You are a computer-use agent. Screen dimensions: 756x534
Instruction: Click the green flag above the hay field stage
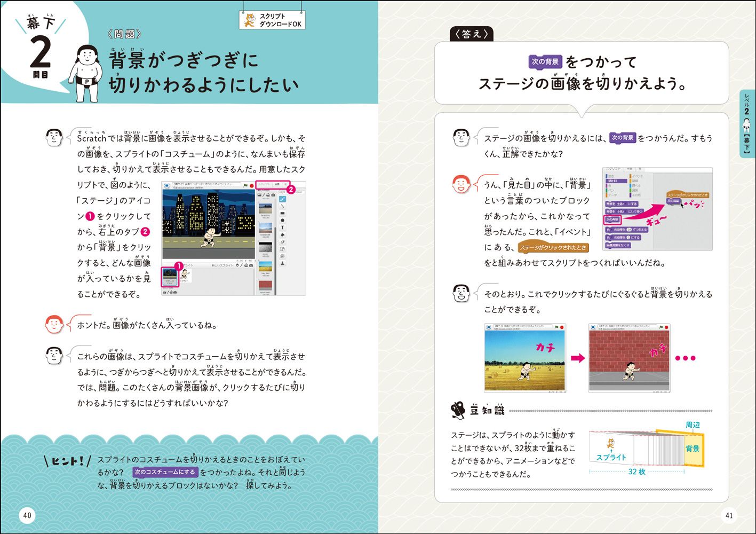[556, 327]
